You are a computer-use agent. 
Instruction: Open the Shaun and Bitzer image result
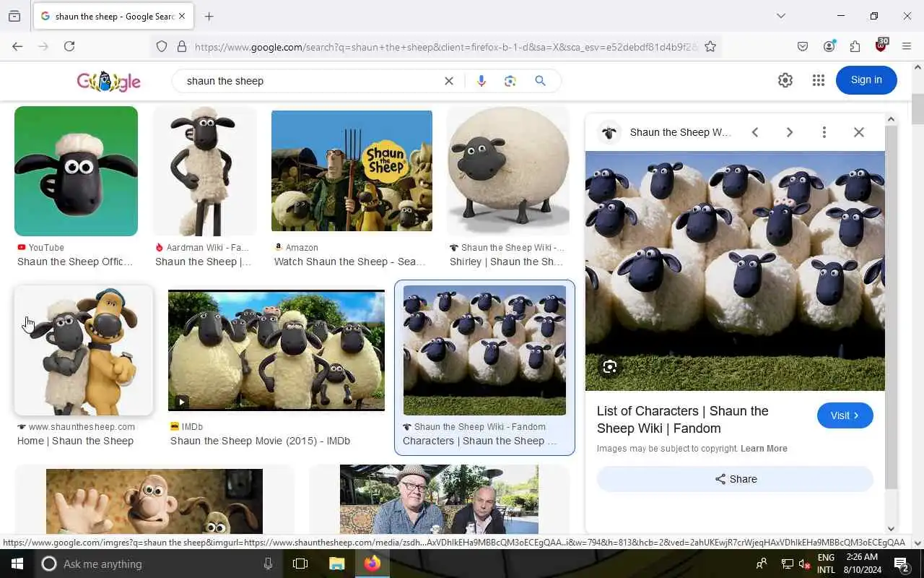click(84, 350)
